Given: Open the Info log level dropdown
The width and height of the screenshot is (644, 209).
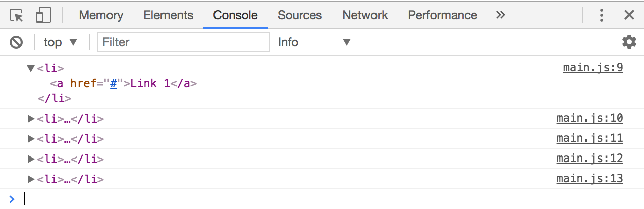Looking at the screenshot, I should click(x=314, y=42).
